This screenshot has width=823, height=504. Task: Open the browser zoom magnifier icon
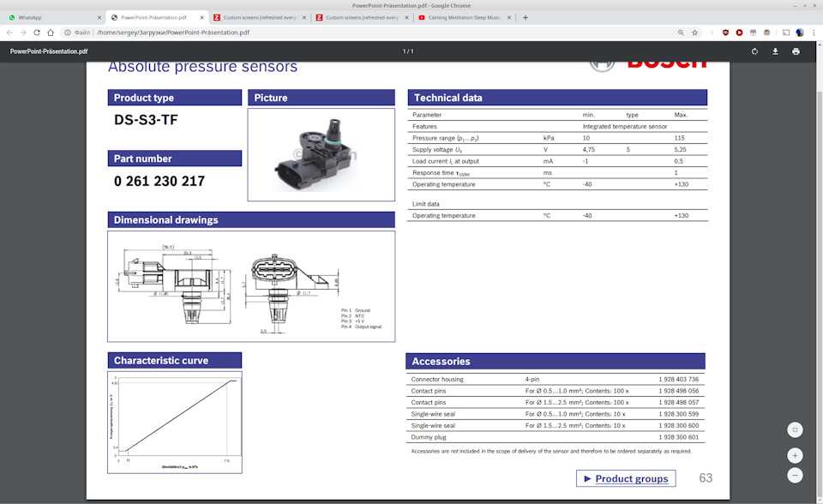681,33
